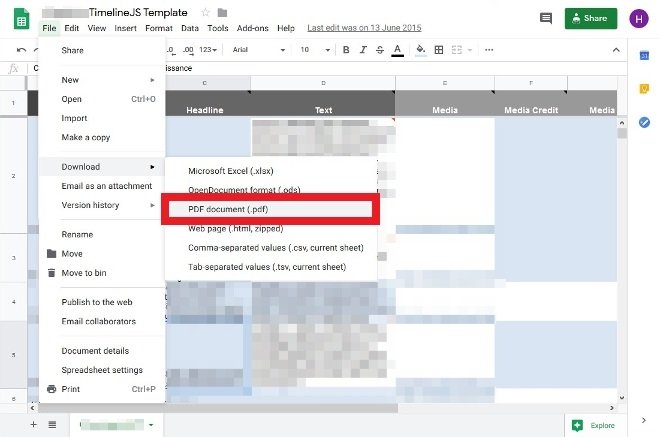Open last edit history link
Screen dimensions: 660x437
coord(364,28)
